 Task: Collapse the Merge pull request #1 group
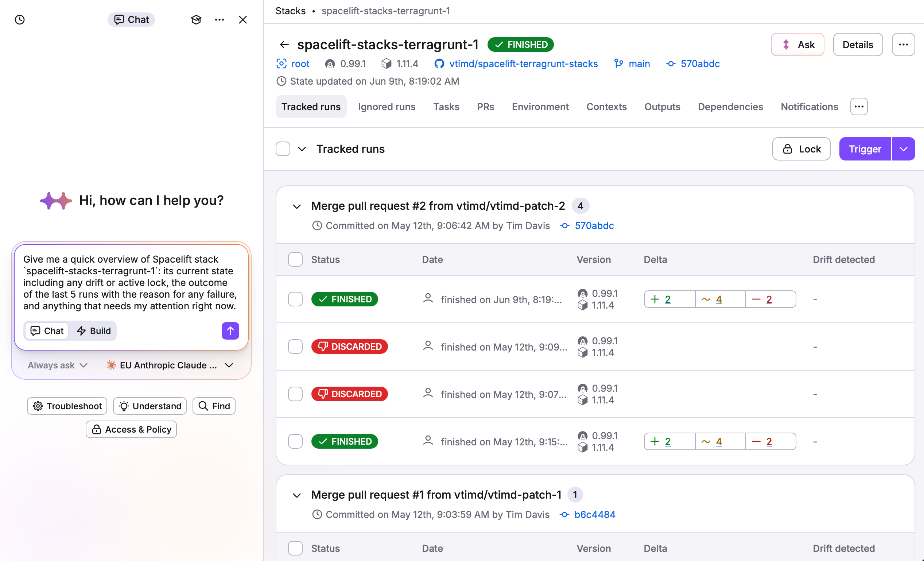[296, 495]
